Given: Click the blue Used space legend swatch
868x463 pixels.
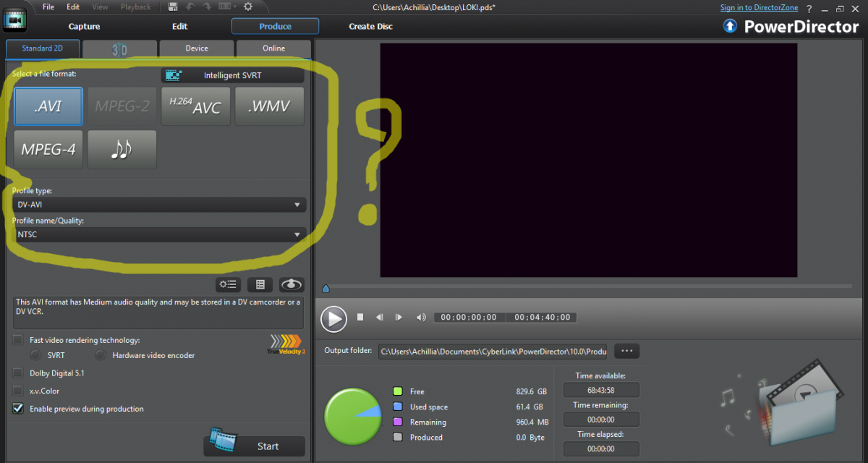Looking at the screenshot, I should pos(397,407).
